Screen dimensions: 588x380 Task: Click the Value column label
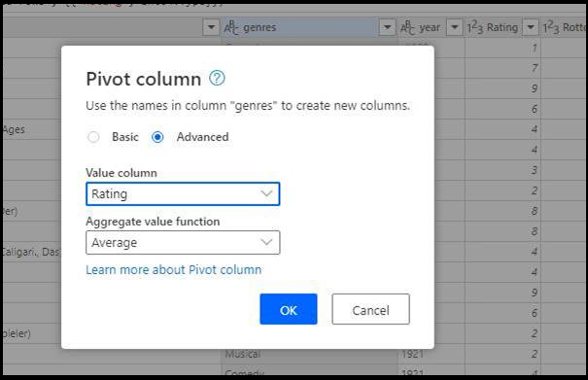[121, 173]
